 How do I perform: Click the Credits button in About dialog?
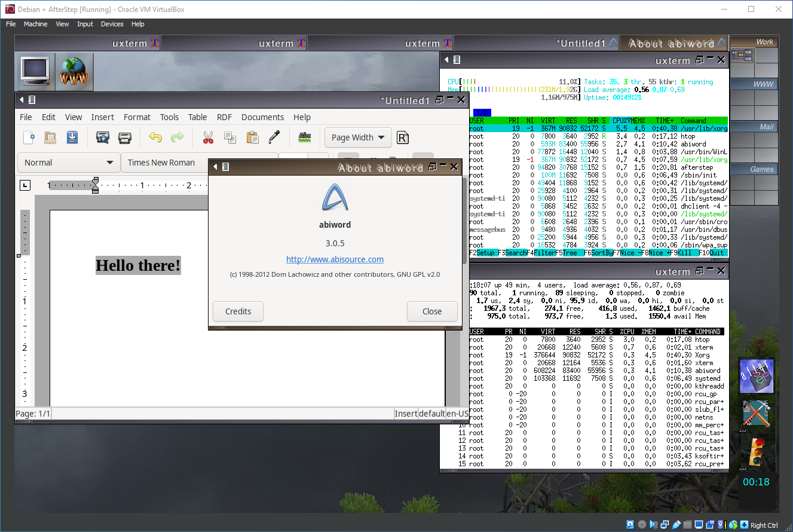point(238,311)
